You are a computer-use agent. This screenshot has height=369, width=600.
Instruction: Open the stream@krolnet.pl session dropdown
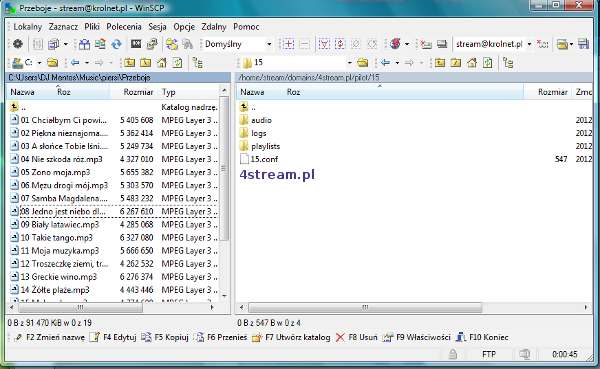(530, 44)
